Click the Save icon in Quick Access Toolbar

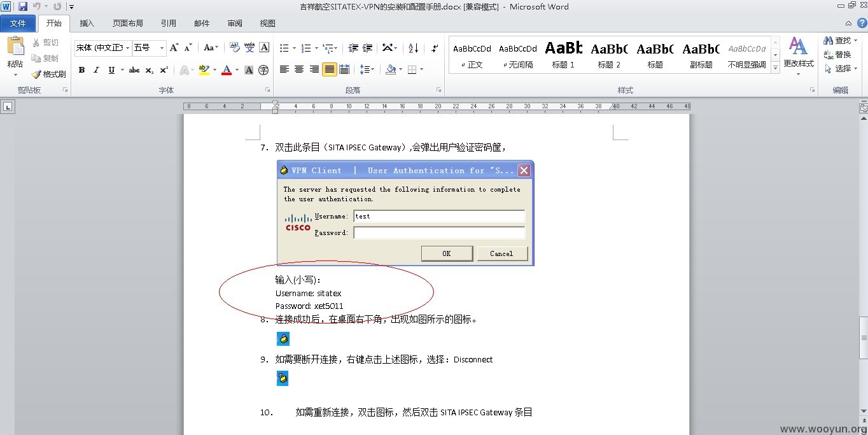(23, 6)
